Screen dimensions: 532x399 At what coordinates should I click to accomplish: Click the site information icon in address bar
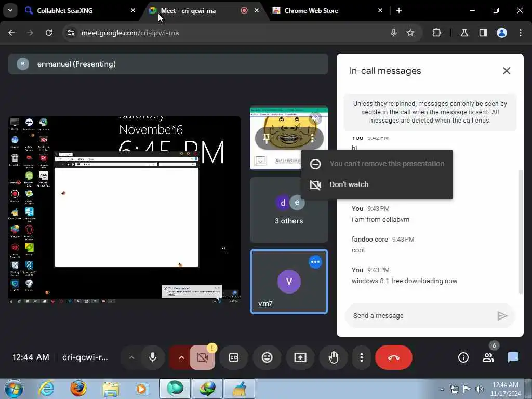pyautogui.click(x=71, y=33)
